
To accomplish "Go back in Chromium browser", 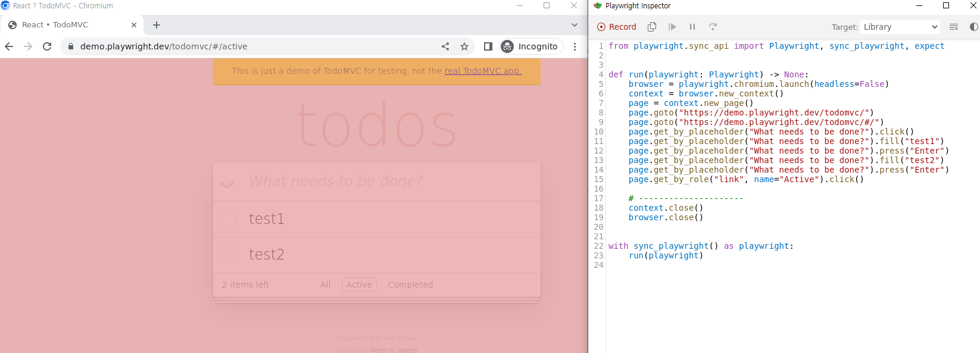I will click(x=9, y=46).
